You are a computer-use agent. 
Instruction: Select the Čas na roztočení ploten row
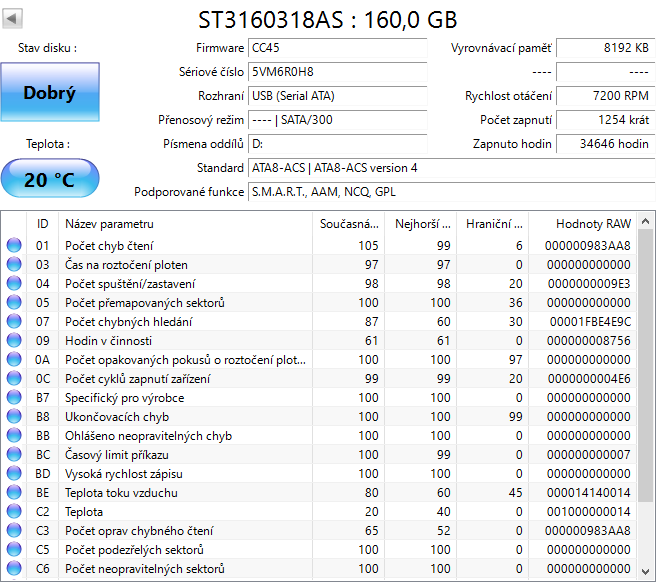click(x=319, y=264)
